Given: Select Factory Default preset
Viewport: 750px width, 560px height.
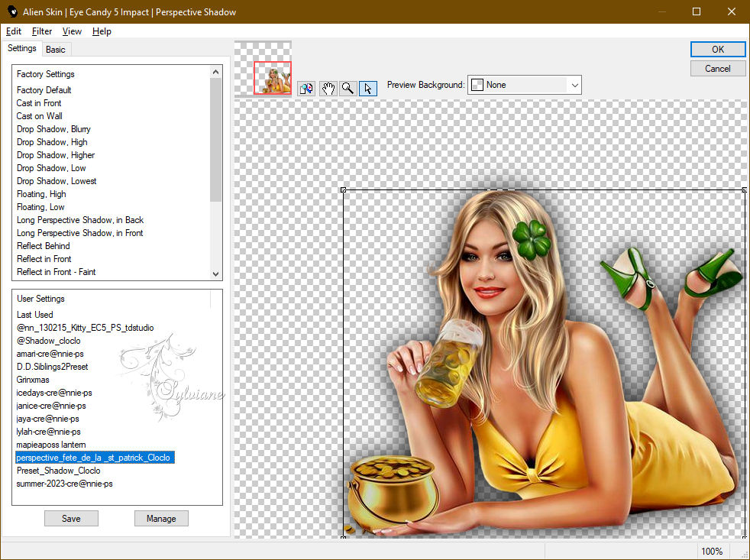Looking at the screenshot, I should point(44,90).
